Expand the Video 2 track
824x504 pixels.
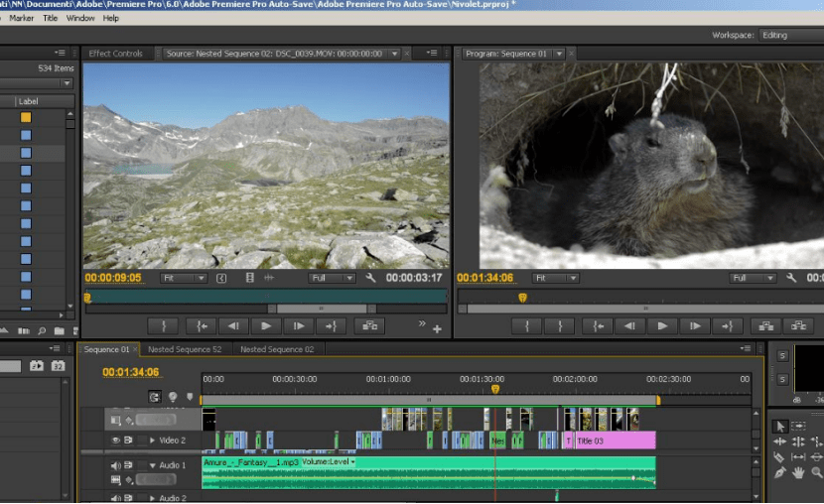[152, 440]
